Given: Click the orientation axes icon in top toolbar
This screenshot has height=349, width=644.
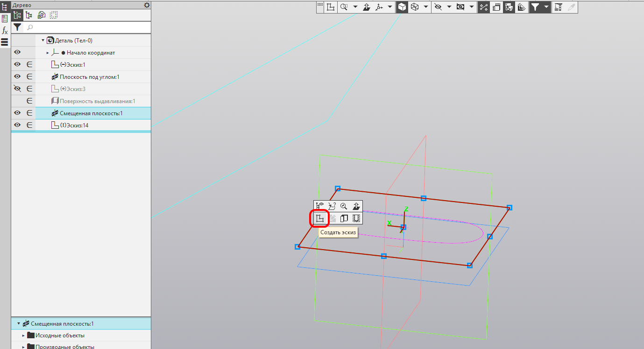Looking at the screenshot, I should click(x=379, y=7).
